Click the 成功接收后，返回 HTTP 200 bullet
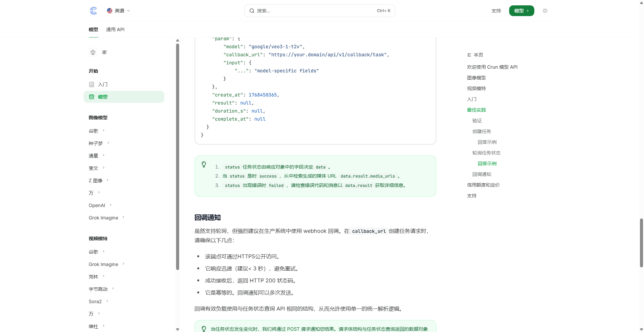 (251, 280)
